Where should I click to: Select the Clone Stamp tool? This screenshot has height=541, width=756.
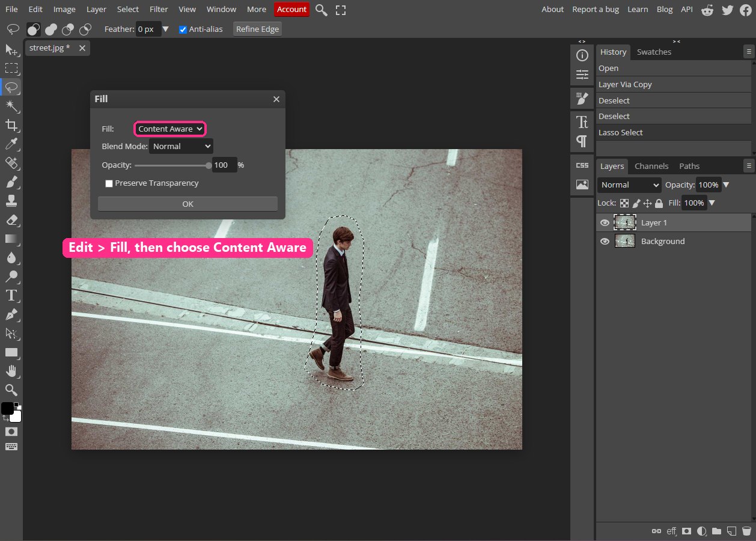pyautogui.click(x=11, y=201)
